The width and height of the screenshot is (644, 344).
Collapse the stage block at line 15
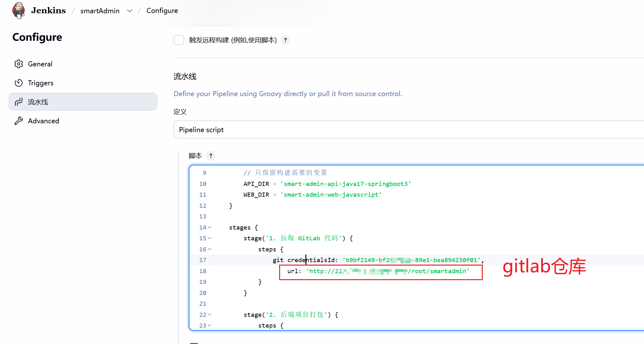click(210, 238)
